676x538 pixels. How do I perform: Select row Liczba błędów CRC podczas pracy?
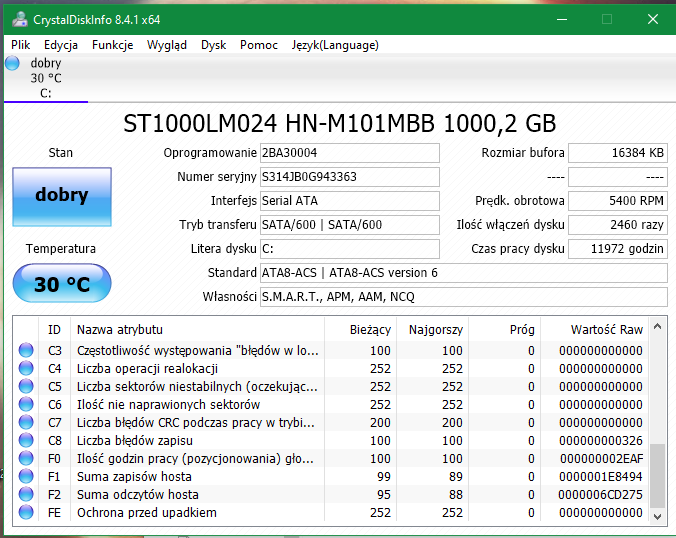coord(331,422)
